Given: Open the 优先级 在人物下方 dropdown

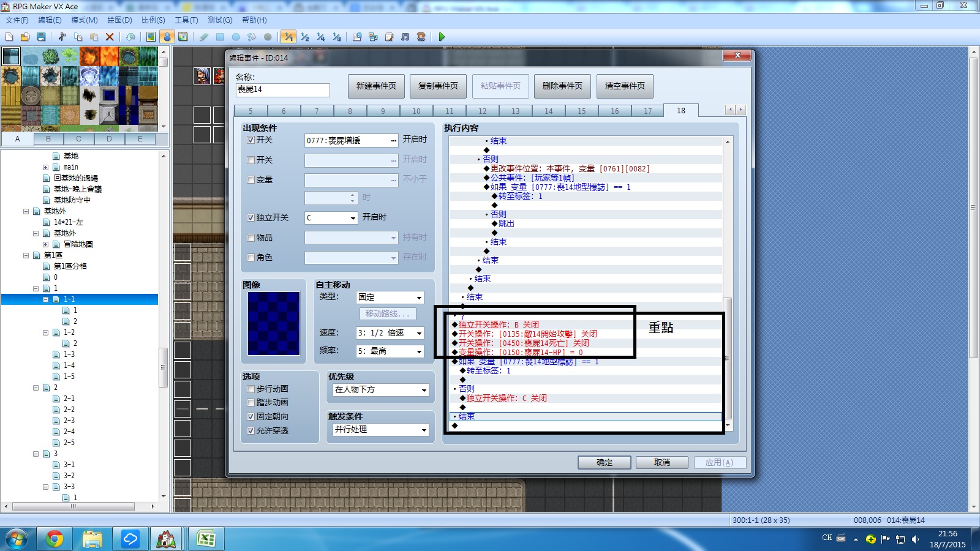Looking at the screenshot, I should pyautogui.click(x=380, y=390).
